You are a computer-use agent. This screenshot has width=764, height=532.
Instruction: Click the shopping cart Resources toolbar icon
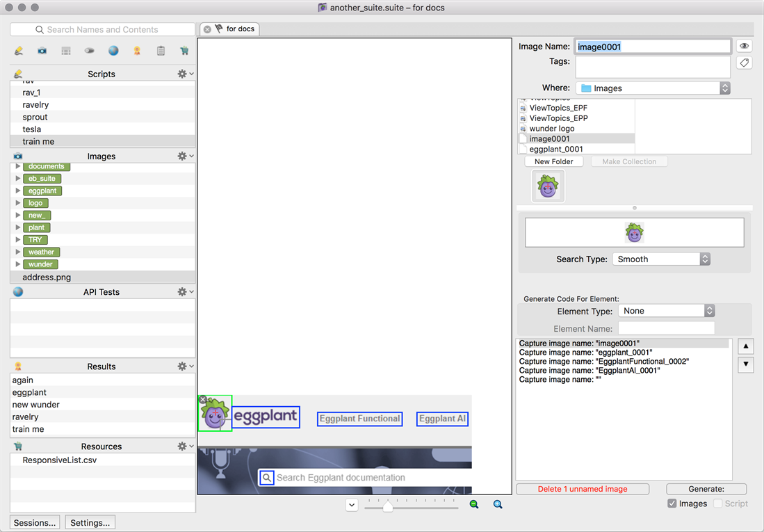[x=184, y=51]
